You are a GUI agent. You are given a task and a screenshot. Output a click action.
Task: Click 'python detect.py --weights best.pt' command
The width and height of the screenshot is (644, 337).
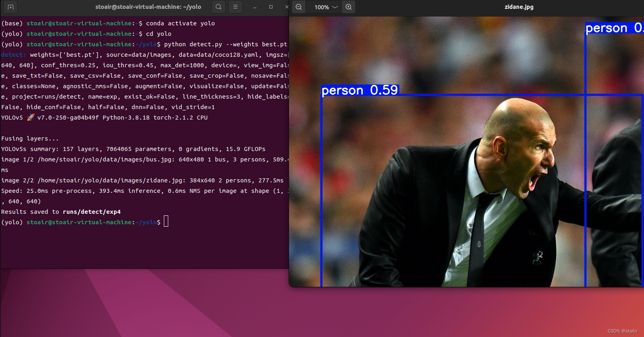click(225, 44)
